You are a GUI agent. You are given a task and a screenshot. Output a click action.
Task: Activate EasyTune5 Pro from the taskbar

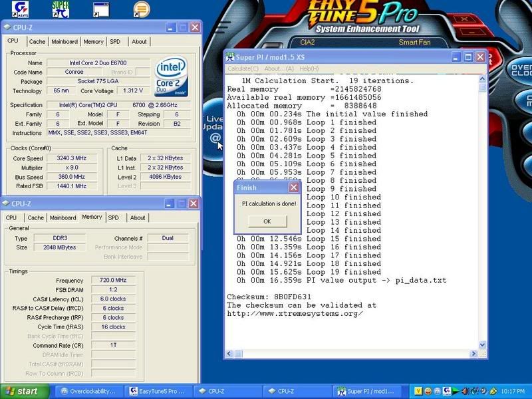click(x=157, y=391)
